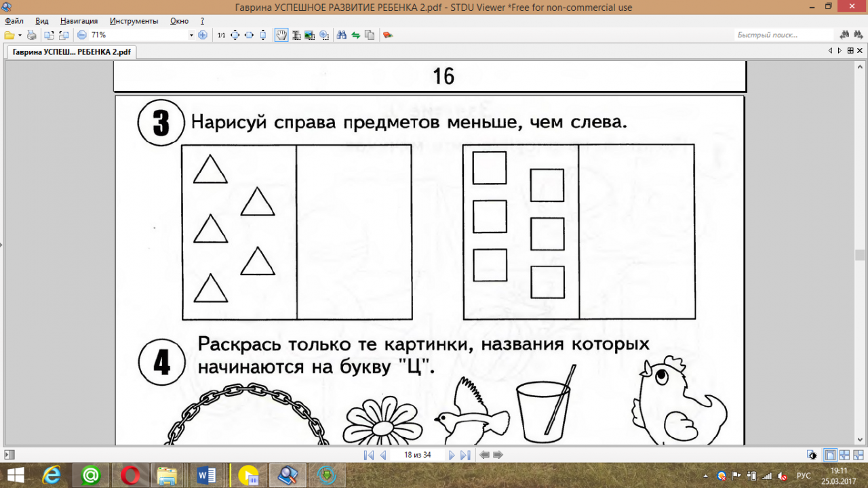Expand the side panel at bottom left
The width and height of the screenshot is (868, 488).
point(9,455)
